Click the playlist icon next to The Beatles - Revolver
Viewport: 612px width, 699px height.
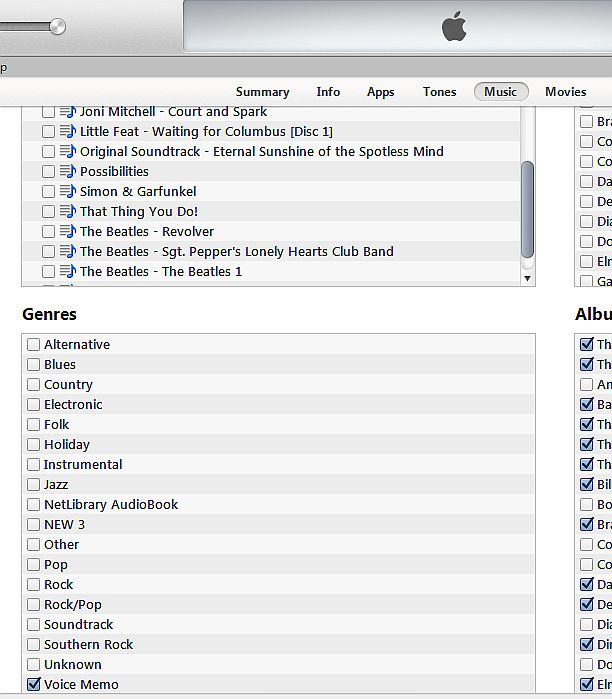tap(68, 231)
